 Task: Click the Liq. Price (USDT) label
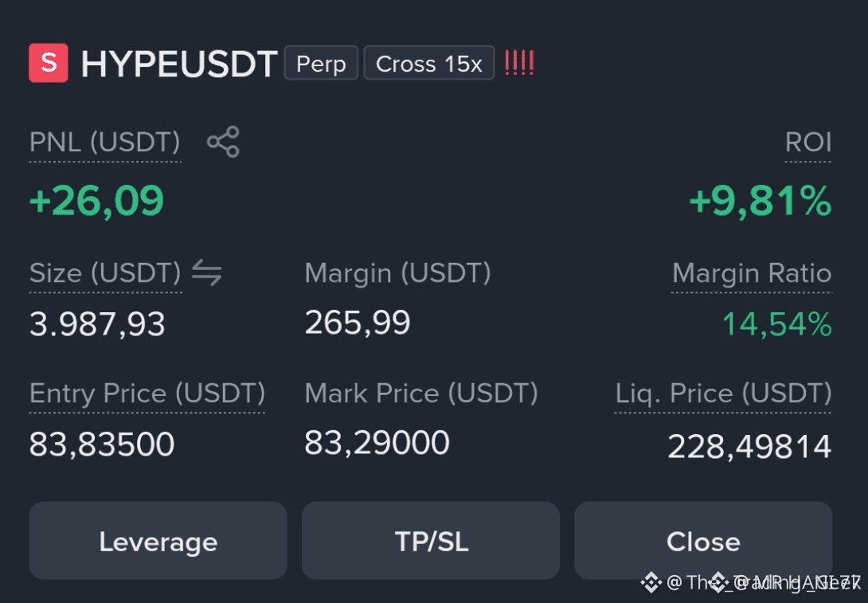tap(724, 394)
